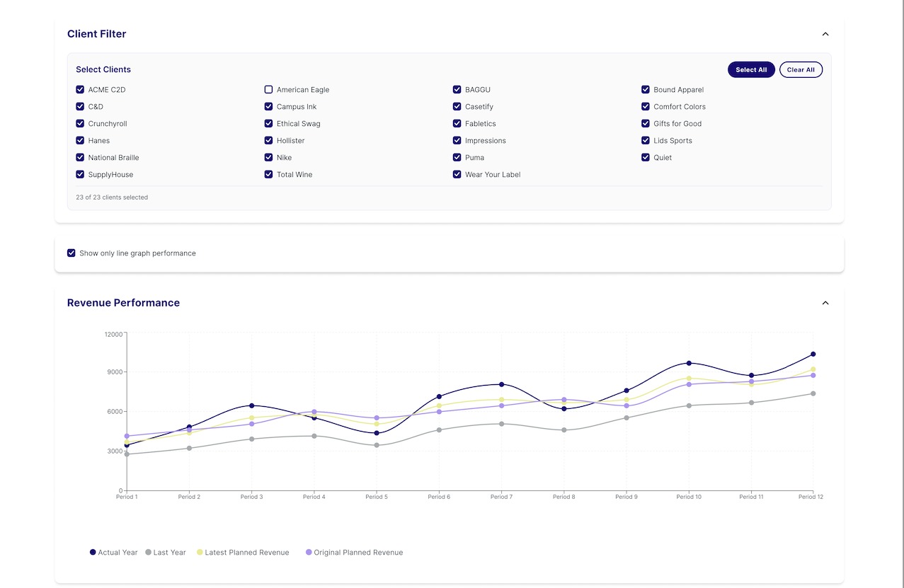Click the Period 6 axis label
The image size is (904, 588).
(439, 497)
